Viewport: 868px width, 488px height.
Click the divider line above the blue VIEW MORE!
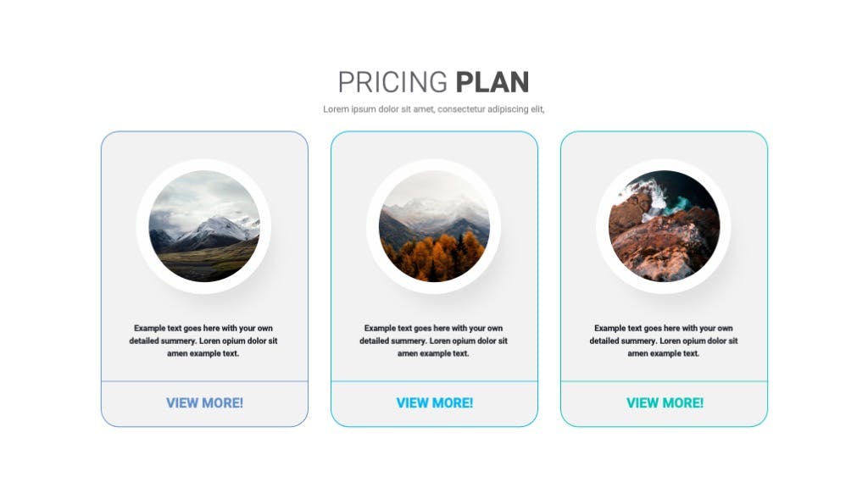coord(204,381)
